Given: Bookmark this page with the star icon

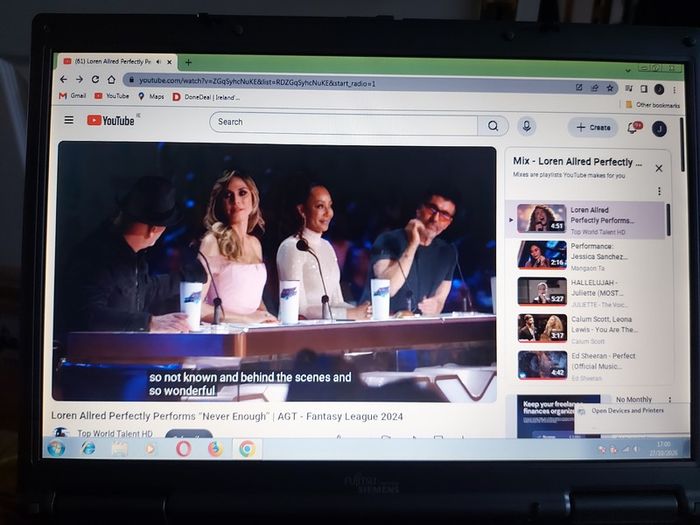Looking at the screenshot, I should [610, 88].
